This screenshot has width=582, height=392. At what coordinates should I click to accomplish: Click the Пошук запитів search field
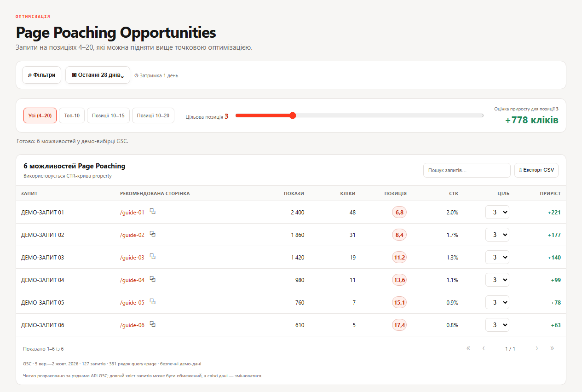coord(467,170)
